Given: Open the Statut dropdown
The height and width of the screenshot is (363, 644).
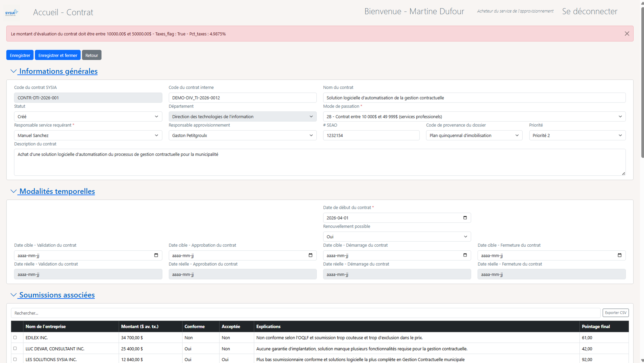Looking at the screenshot, I should pyautogui.click(x=88, y=117).
